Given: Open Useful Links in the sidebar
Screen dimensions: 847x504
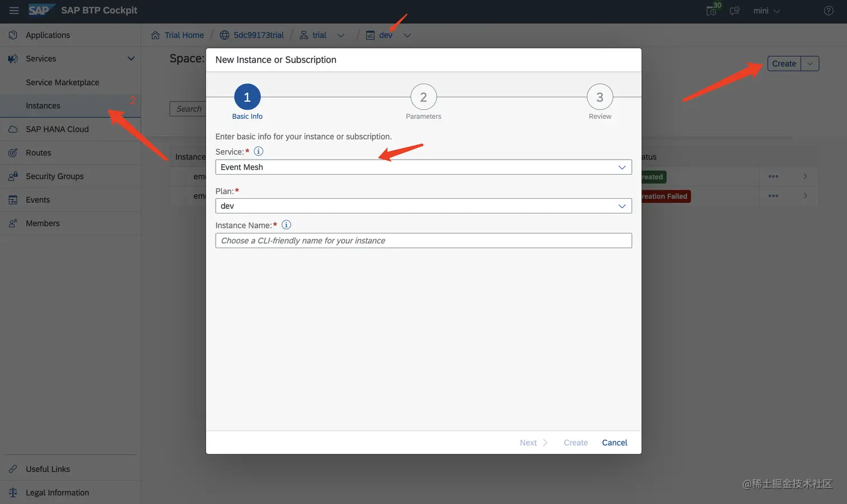Looking at the screenshot, I should coord(70,469).
